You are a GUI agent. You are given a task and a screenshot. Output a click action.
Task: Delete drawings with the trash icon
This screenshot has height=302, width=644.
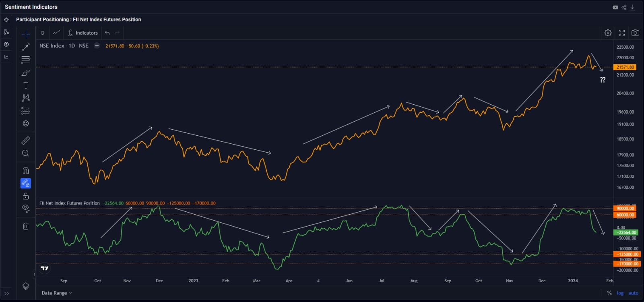pyautogui.click(x=26, y=226)
